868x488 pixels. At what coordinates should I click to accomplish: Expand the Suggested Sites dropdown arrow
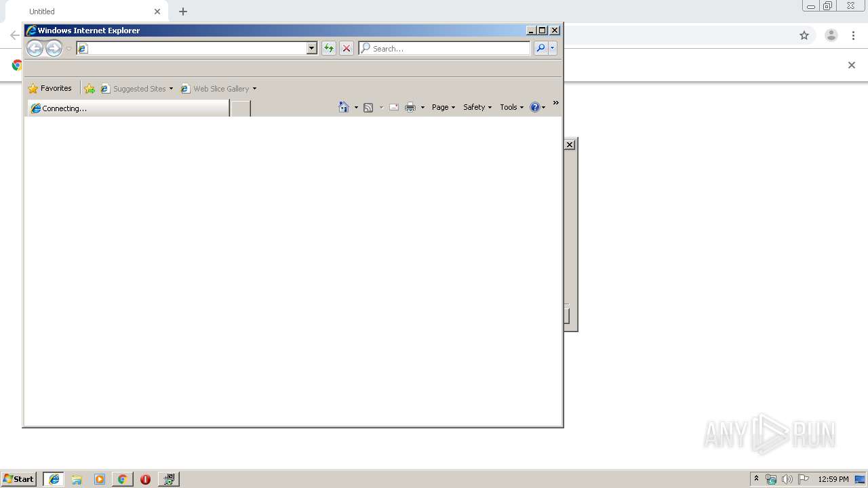pos(171,89)
